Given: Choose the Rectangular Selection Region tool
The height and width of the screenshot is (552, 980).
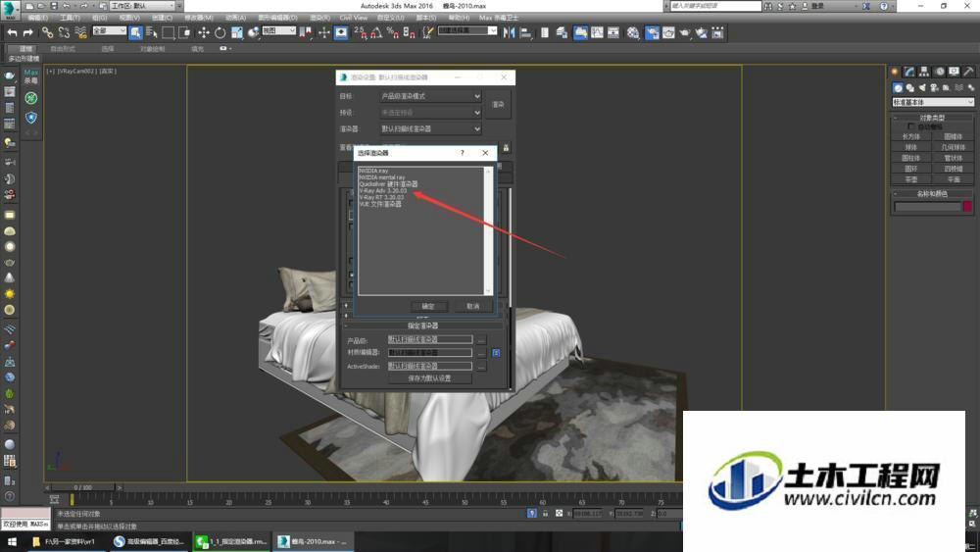Looking at the screenshot, I should (x=169, y=32).
